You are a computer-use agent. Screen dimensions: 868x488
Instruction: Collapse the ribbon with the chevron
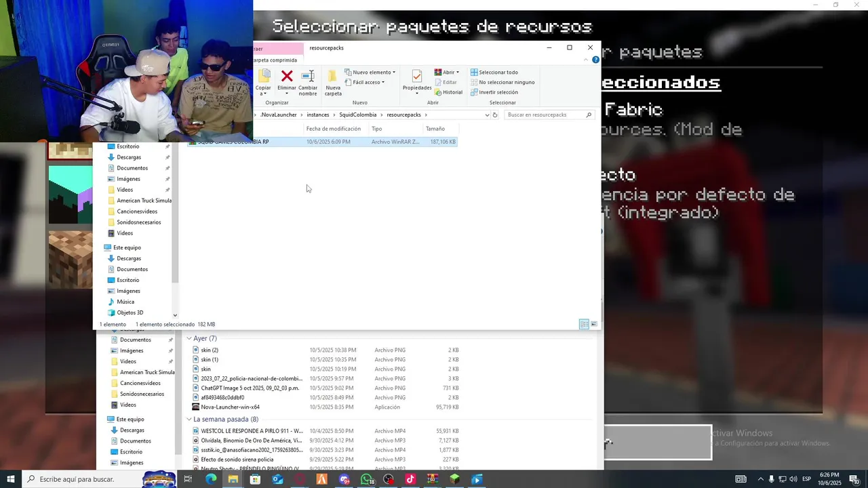(x=586, y=60)
